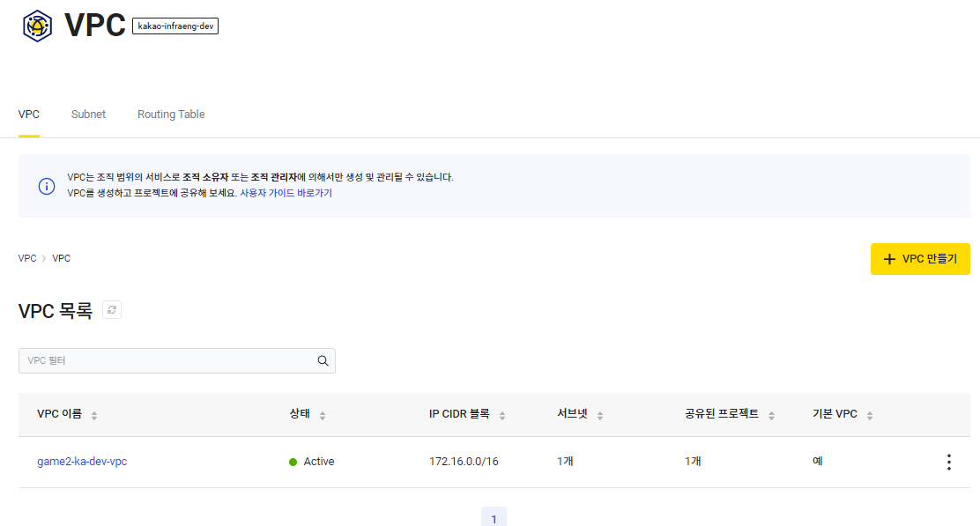The image size is (980, 526).
Task: Toggle sorting on the 기본 VPC column
Action: click(868, 414)
